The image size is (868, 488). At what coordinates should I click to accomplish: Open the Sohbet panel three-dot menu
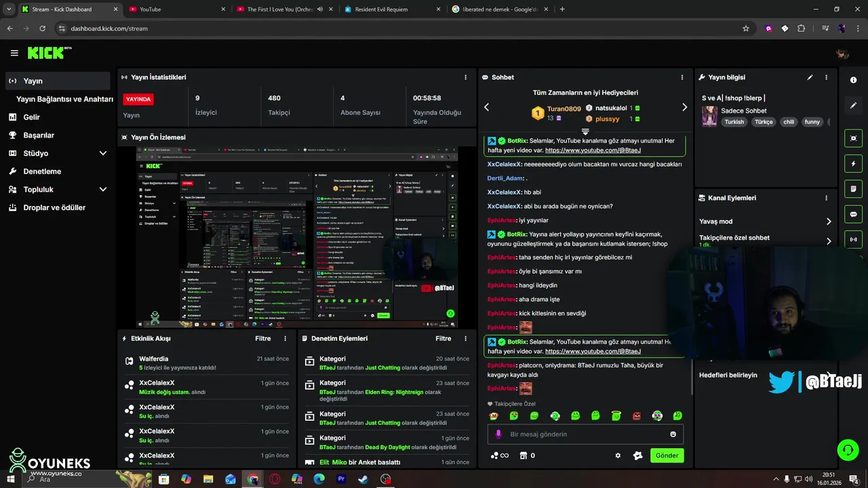point(681,77)
